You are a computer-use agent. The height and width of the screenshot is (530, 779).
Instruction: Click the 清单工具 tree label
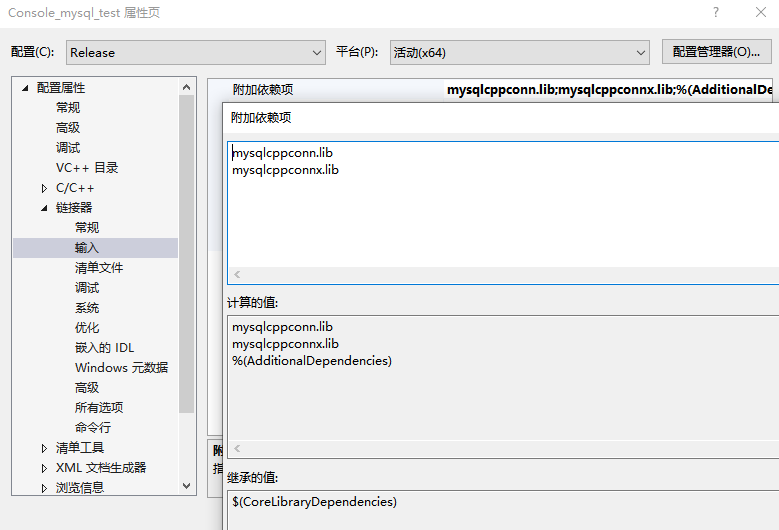(x=80, y=448)
